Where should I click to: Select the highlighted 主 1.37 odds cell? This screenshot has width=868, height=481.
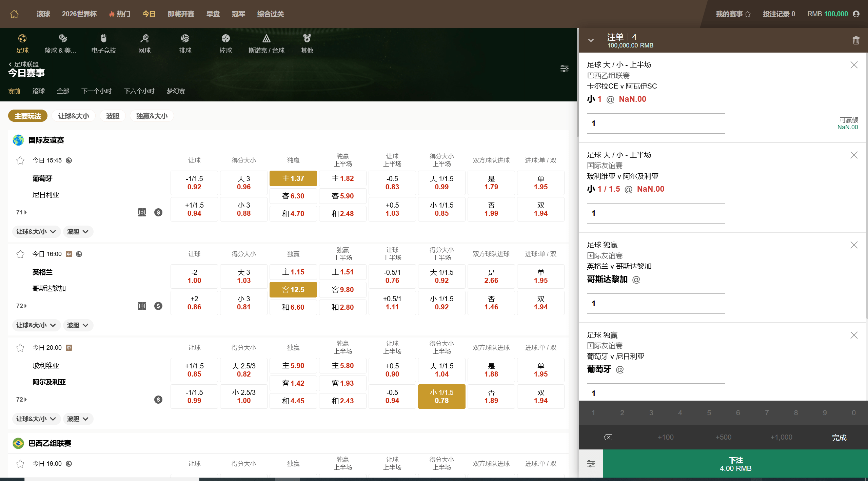(x=293, y=178)
